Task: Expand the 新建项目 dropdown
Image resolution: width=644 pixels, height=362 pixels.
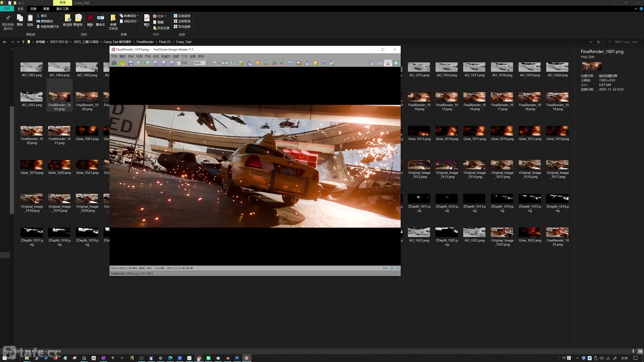Action: pyautogui.click(x=138, y=16)
